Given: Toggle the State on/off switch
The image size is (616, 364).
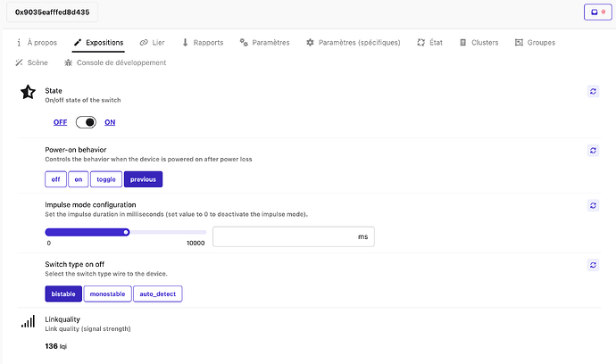Looking at the screenshot, I should pos(86,122).
